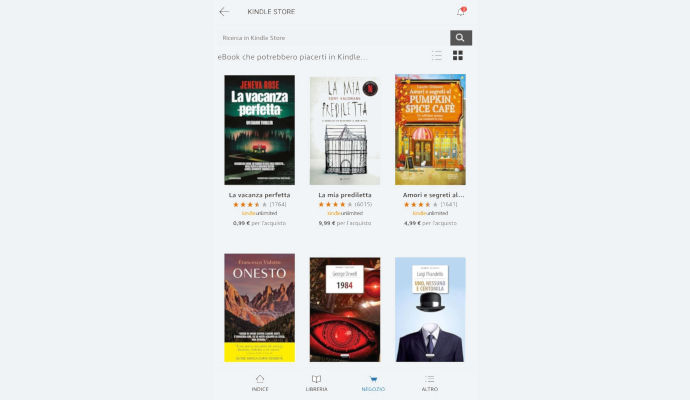Image resolution: width=690 pixels, height=400 pixels.
Task: Click the La vacanza perfetta title link
Action: [260, 195]
